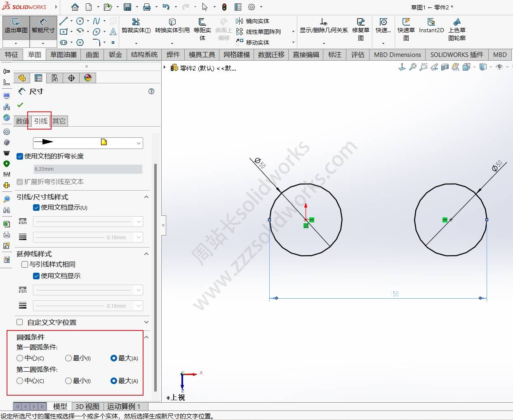Viewport: 513px width, 420px height.
Task: Open the Instant2D tool
Action: pyautogui.click(x=431, y=26)
